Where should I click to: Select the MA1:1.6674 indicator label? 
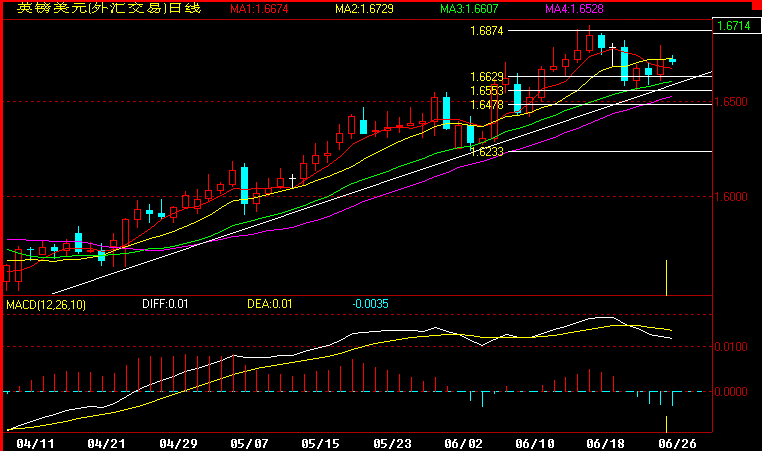click(259, 9)
